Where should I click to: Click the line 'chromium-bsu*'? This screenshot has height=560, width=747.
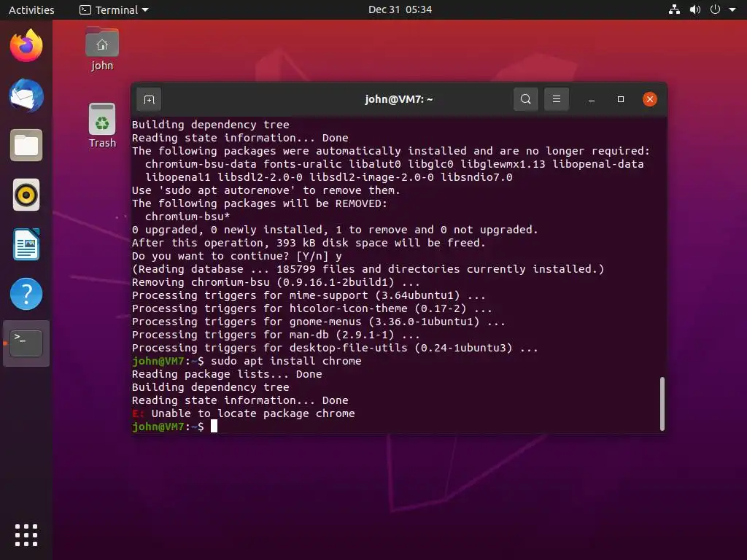187,216
